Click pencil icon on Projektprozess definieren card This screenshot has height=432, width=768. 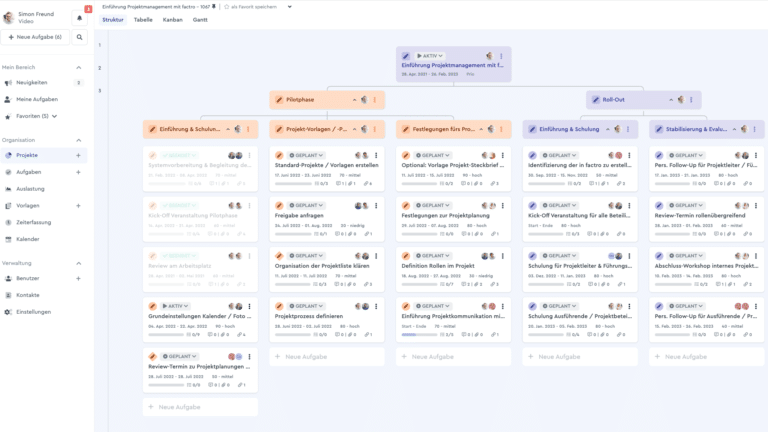click(280, 306)
